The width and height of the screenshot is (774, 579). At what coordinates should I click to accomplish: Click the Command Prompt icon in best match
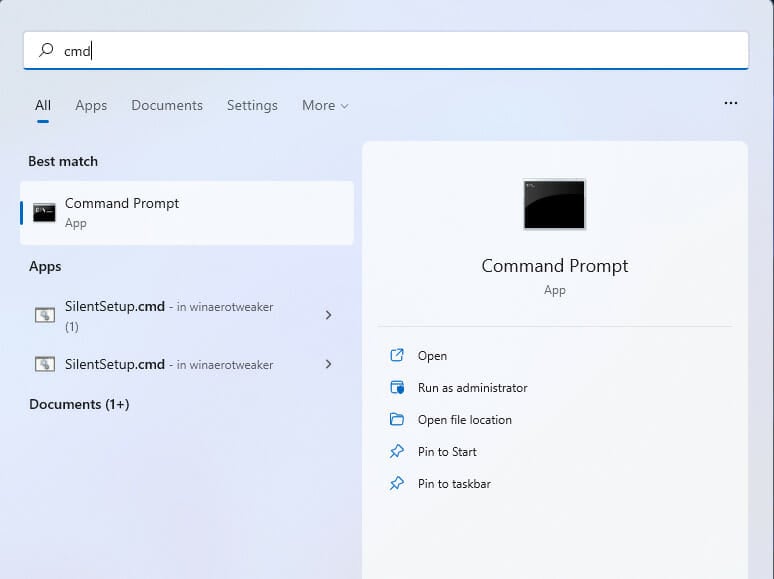(x=44, y=213)
